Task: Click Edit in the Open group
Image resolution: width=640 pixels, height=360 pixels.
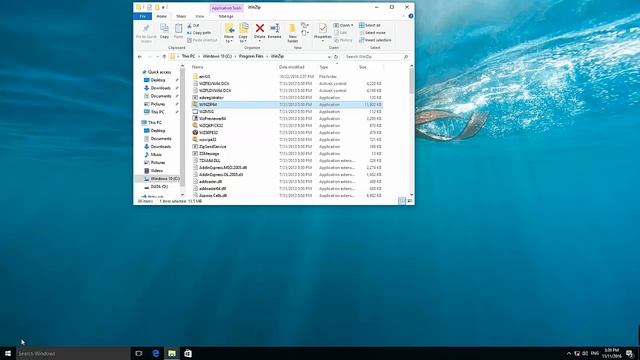Action: click(340, 33)
